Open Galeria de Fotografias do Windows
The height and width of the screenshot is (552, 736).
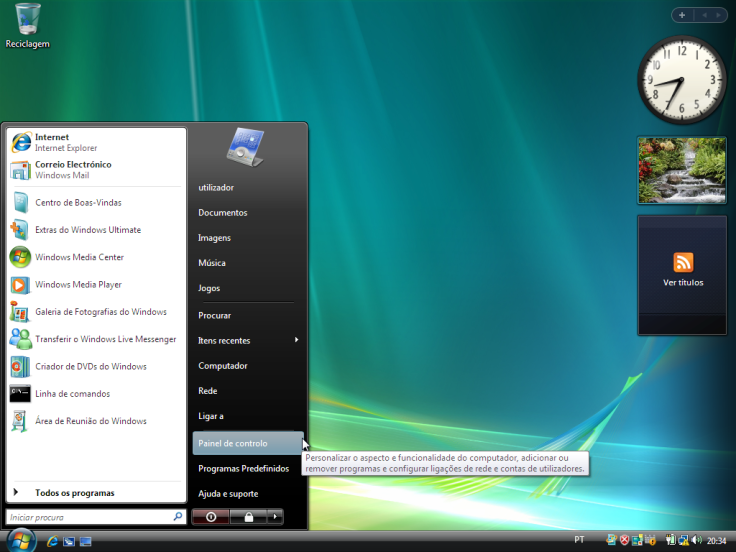coord(100,312)
